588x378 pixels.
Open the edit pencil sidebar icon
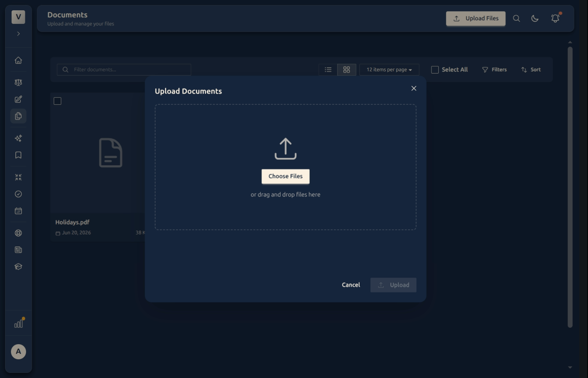[x=18, y=99]
